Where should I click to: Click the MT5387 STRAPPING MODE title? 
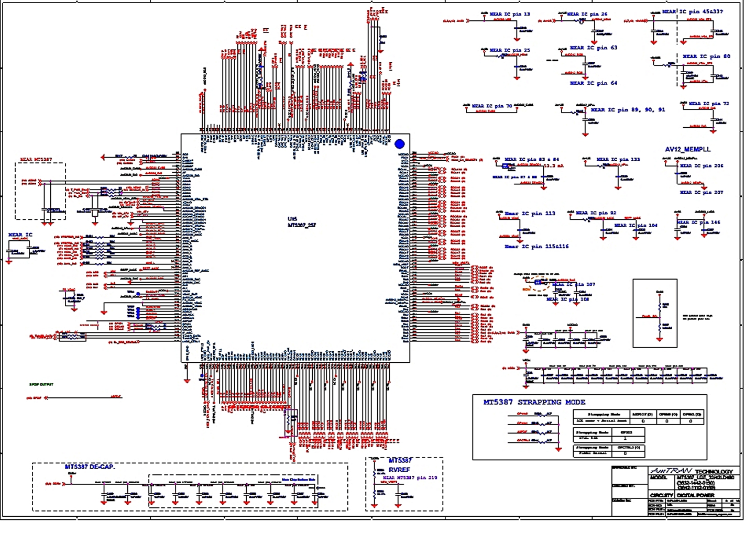tap(534, 402)
